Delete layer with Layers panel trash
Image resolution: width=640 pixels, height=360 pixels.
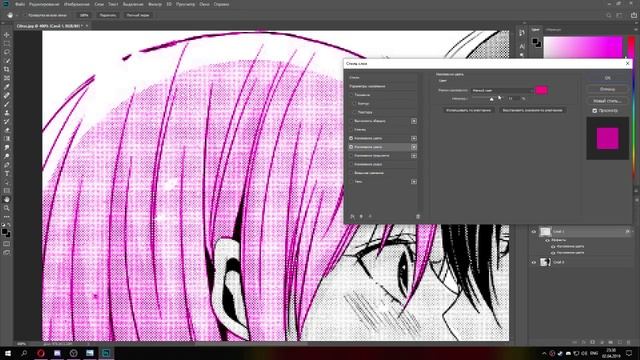(628, 342)
